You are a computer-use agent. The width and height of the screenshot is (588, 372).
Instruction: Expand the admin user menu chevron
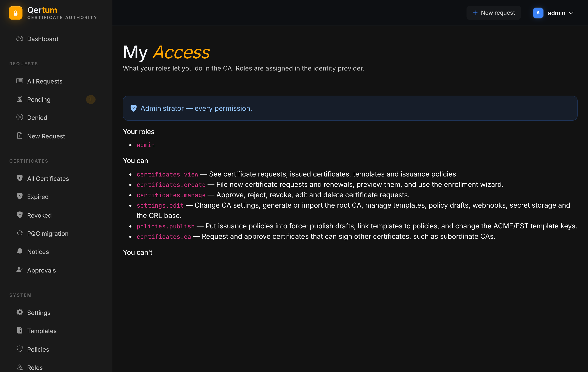(571, 13)
